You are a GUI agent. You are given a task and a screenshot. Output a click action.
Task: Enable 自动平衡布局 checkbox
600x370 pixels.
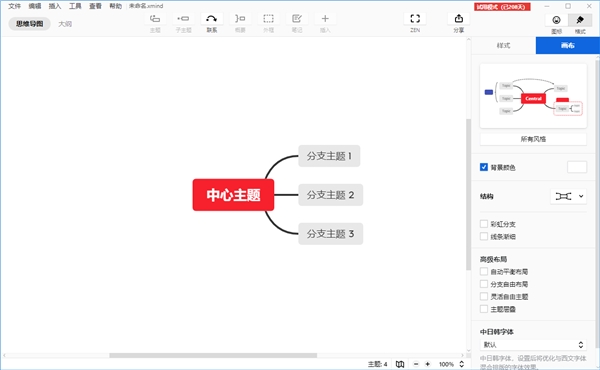point(484,272)
